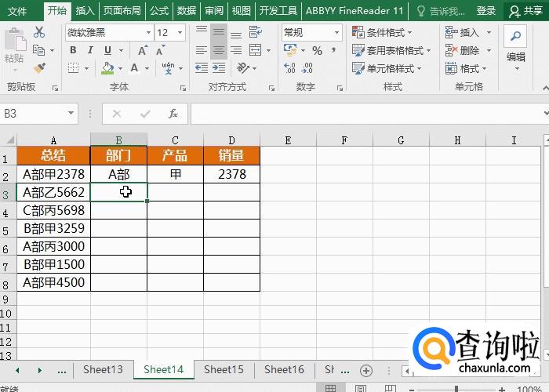Open the font name dropdown 微软雅黑
The height and width of the screenshot is (392, 549).
[149, 33]
